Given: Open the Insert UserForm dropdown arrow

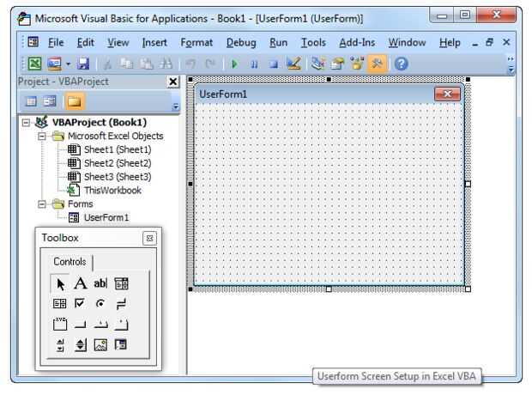Looking at the screenshot, I should [68, 64].
